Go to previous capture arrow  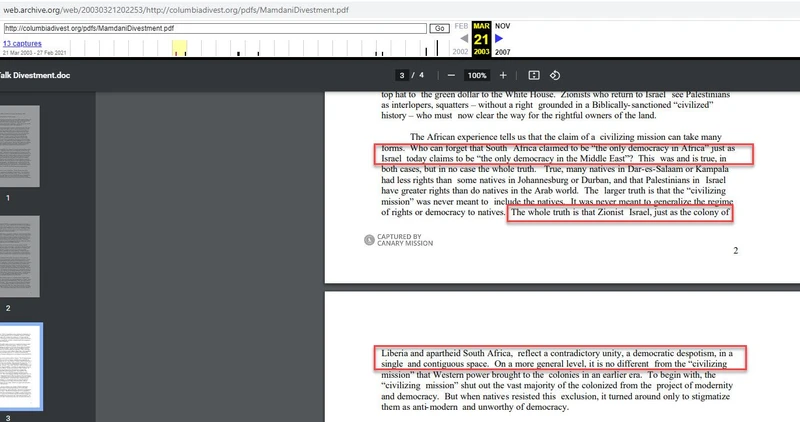pyautogui.click(x=464, y=38)
